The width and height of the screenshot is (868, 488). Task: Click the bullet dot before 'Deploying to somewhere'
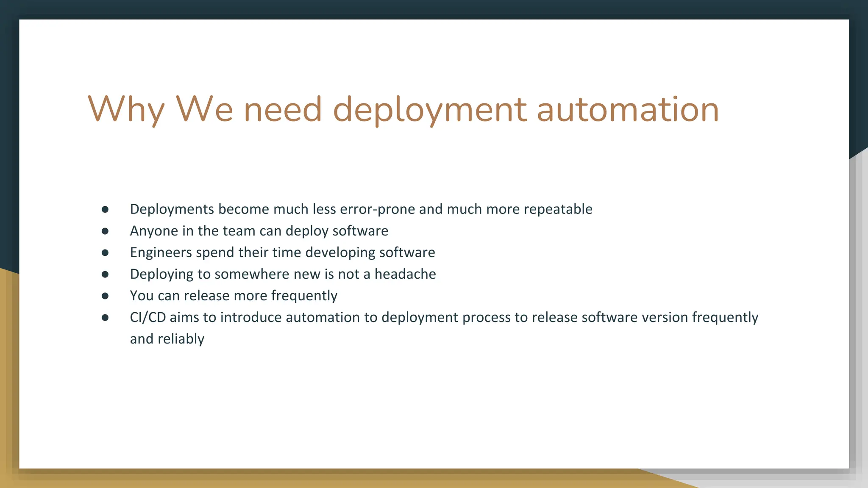tap(105, 274)
